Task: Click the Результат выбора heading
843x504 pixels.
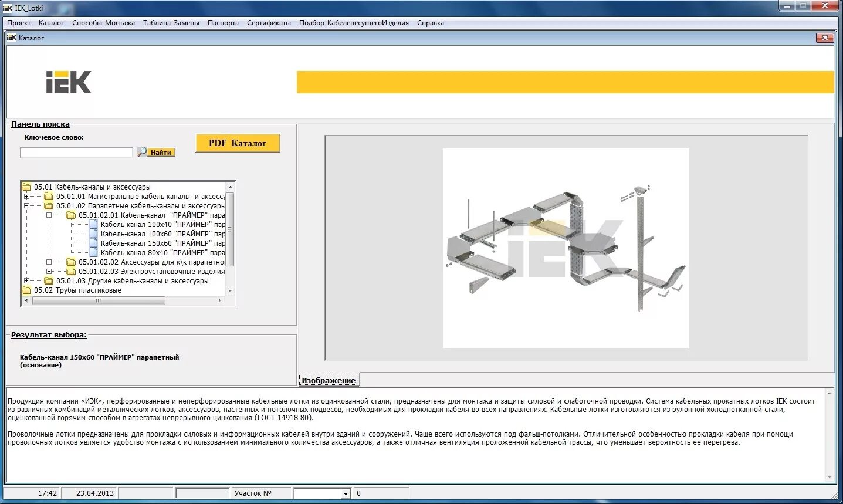Action: point(49,335)
